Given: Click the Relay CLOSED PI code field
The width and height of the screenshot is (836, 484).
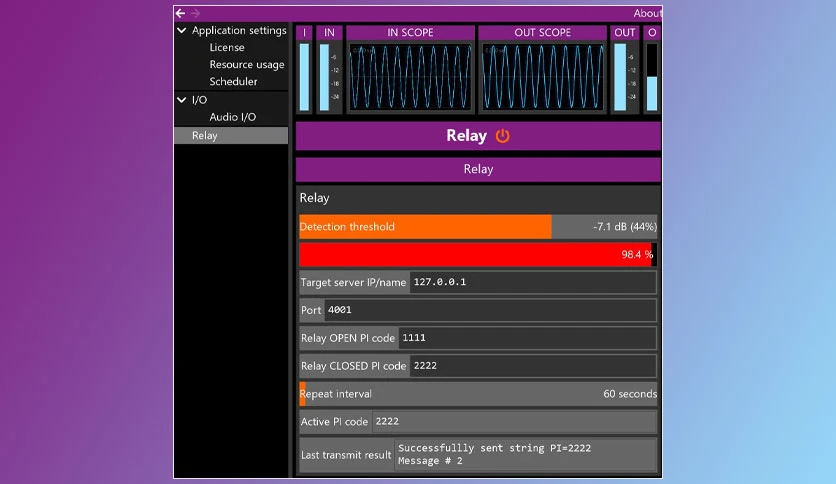Looking at the screenshot, I should [x=533, y=366].
